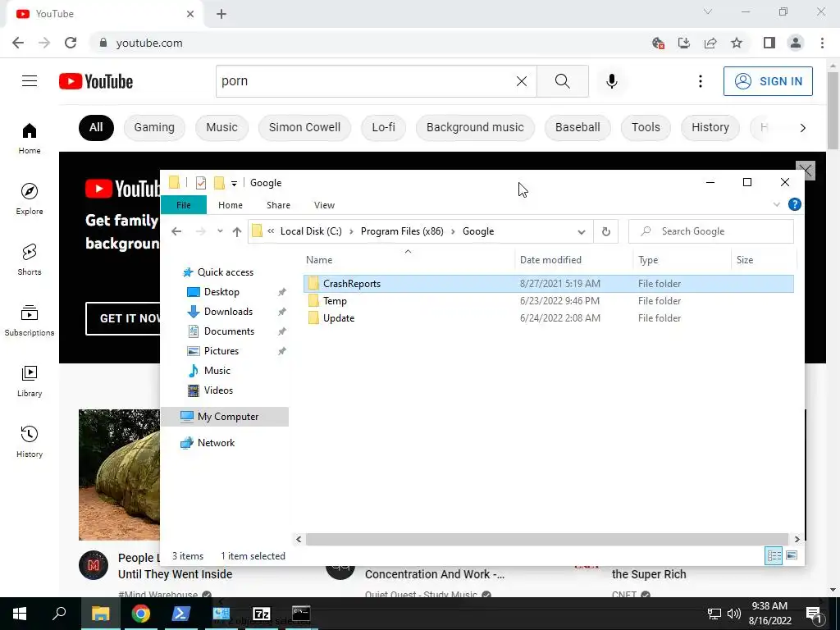The height and width of the screenshot is (630, 840).
Task: Sort files by Name column header
Action: (319, 260)
